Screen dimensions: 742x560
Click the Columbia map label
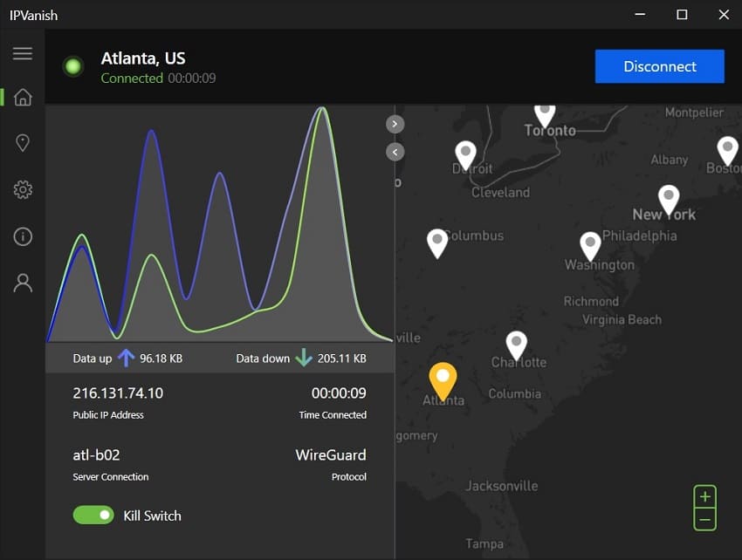tap(515, 393)
